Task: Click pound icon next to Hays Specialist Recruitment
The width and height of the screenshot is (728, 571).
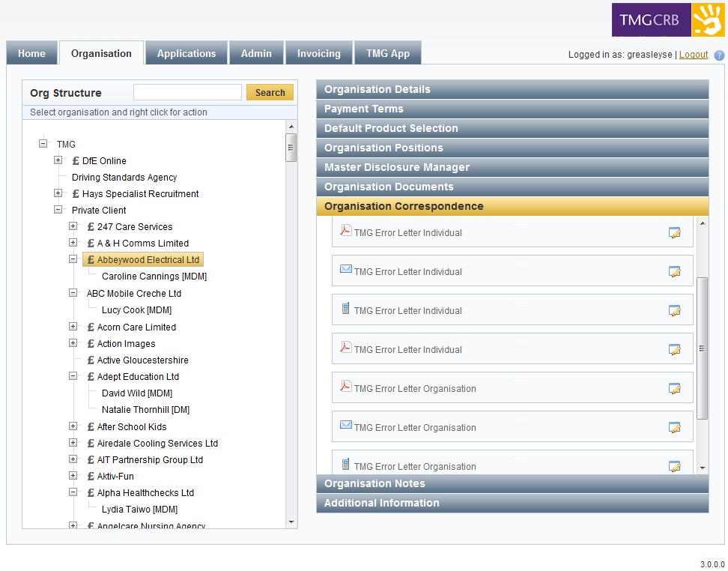Action: (x=76, y=194)
